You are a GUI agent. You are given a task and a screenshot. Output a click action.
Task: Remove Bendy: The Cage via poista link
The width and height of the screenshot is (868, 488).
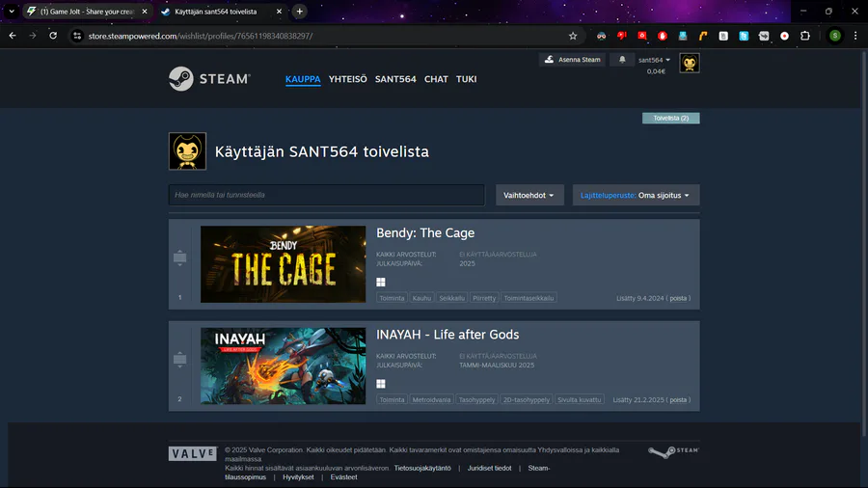pos(678,298)
